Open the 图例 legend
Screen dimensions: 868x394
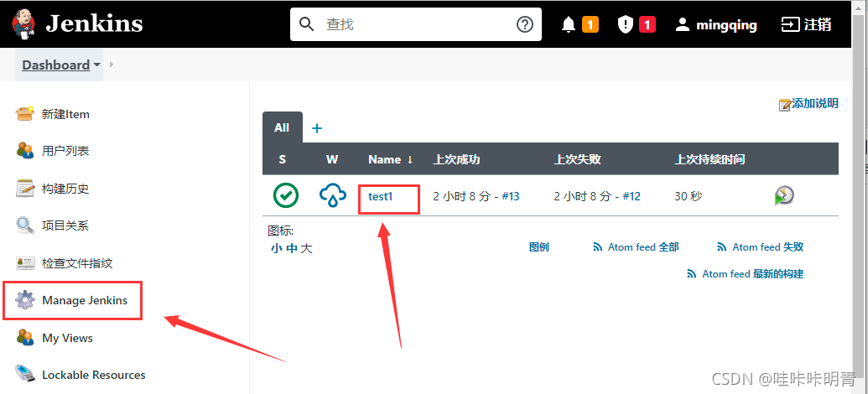538,246
